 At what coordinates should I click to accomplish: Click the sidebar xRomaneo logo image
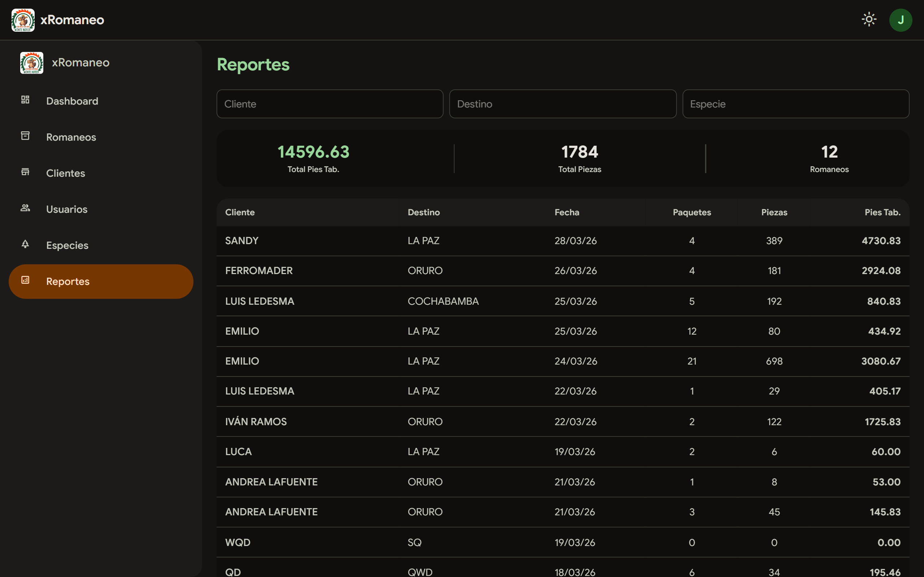(x=32, y=63)
